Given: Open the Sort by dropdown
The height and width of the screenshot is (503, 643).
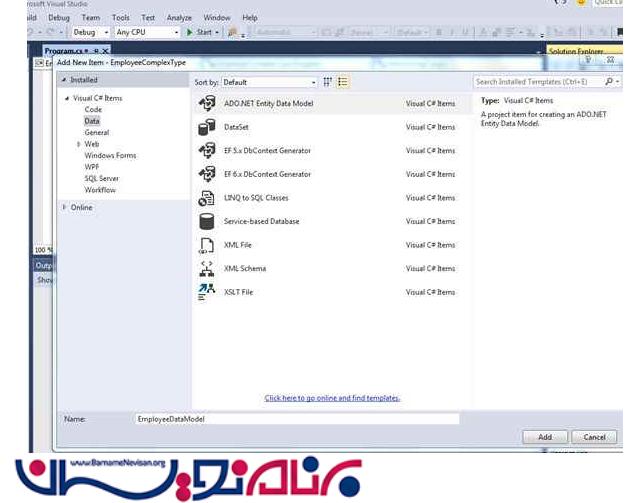Looking at the screenshot, I should [269, 82].
